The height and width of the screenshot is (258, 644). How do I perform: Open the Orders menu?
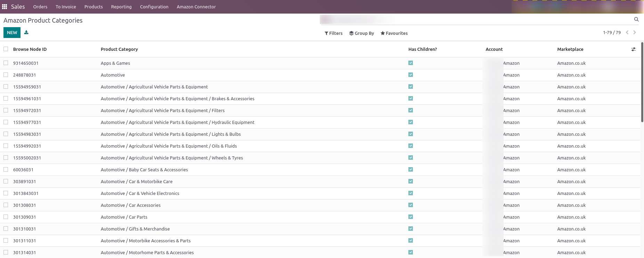40,7
